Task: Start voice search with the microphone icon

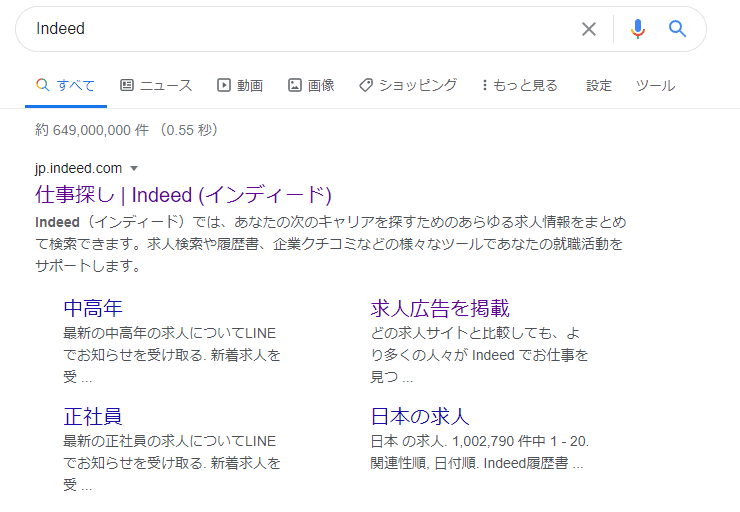Action: click(x=637, y=29)
